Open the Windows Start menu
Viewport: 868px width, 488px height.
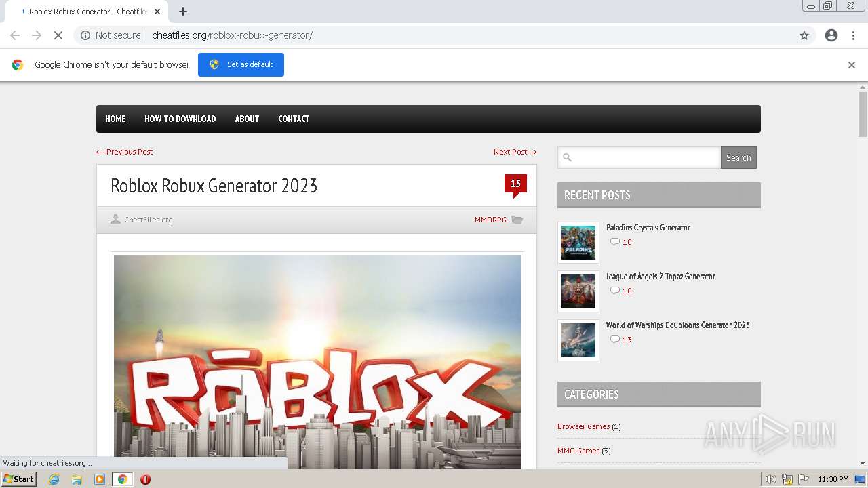pyautogui.click(x=18, y=479)
